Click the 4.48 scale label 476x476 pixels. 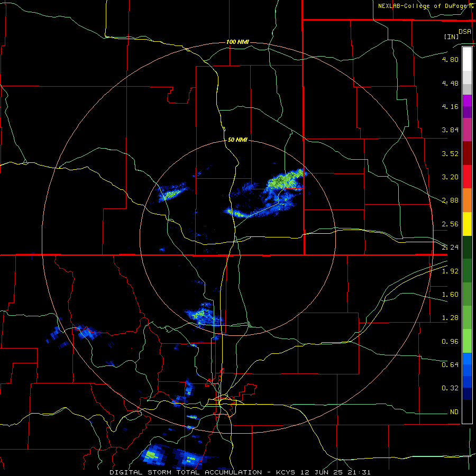[x=450, y=83]
